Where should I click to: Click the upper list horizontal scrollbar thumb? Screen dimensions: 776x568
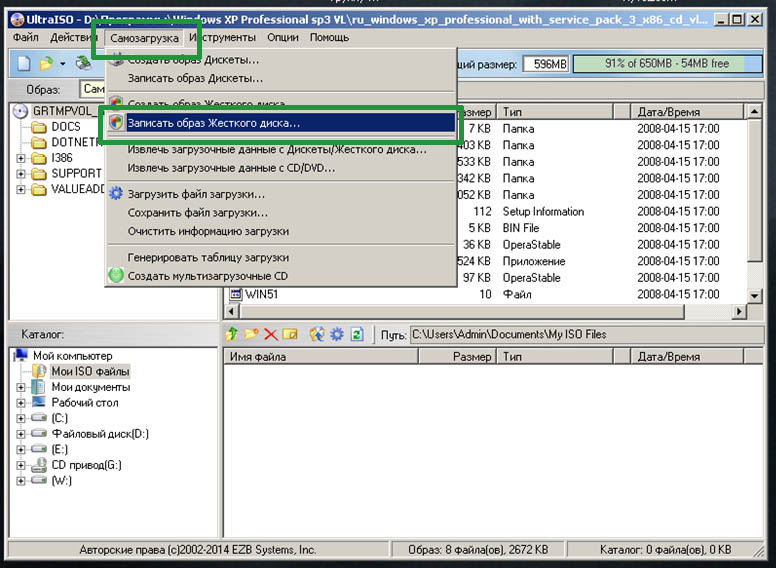coord(462,312)
